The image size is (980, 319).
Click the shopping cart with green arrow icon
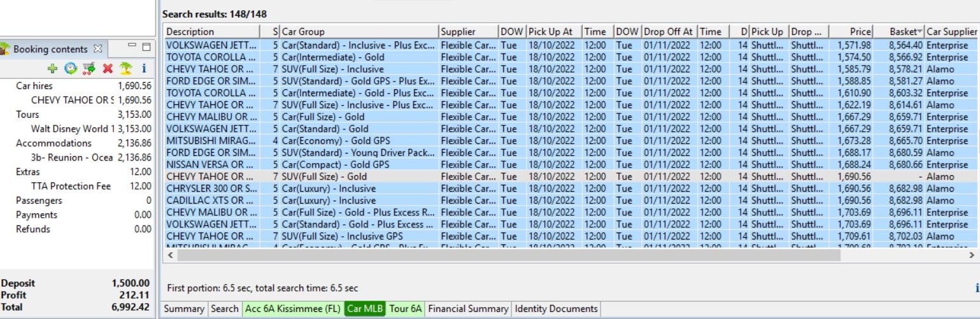[x=89, y=68]
